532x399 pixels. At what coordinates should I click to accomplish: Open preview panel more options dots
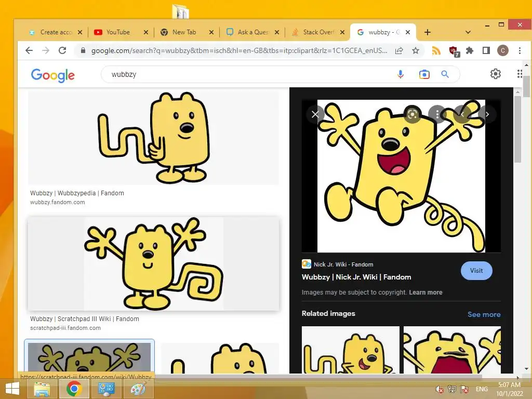coord(437,114)
